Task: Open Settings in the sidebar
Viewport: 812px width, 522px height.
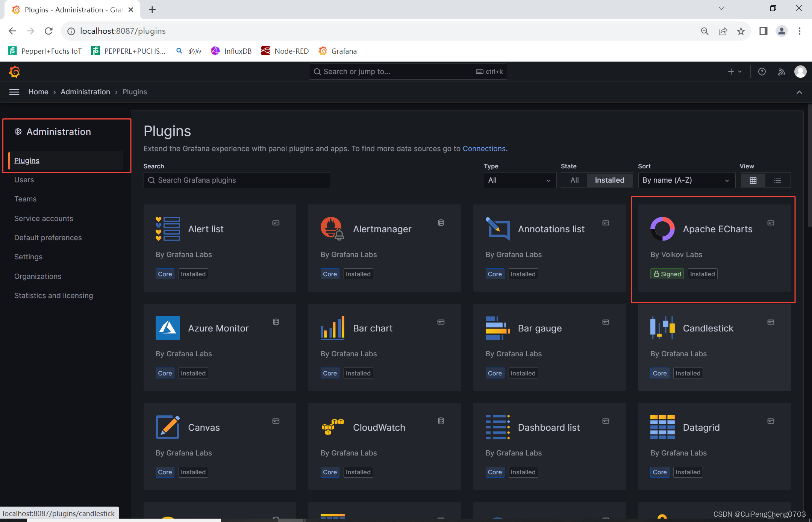Action: [28, 257]
